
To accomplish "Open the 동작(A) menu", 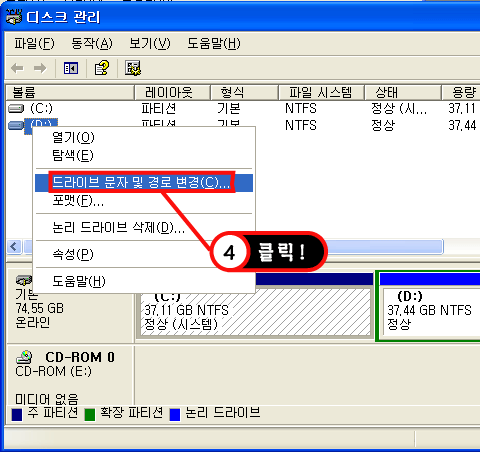I will click(x=92, y=43).
